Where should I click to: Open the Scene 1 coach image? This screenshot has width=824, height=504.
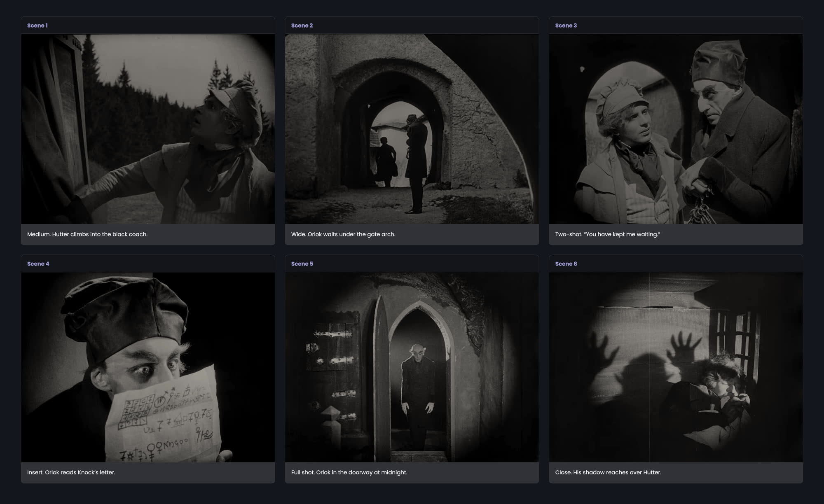(148, 129)
